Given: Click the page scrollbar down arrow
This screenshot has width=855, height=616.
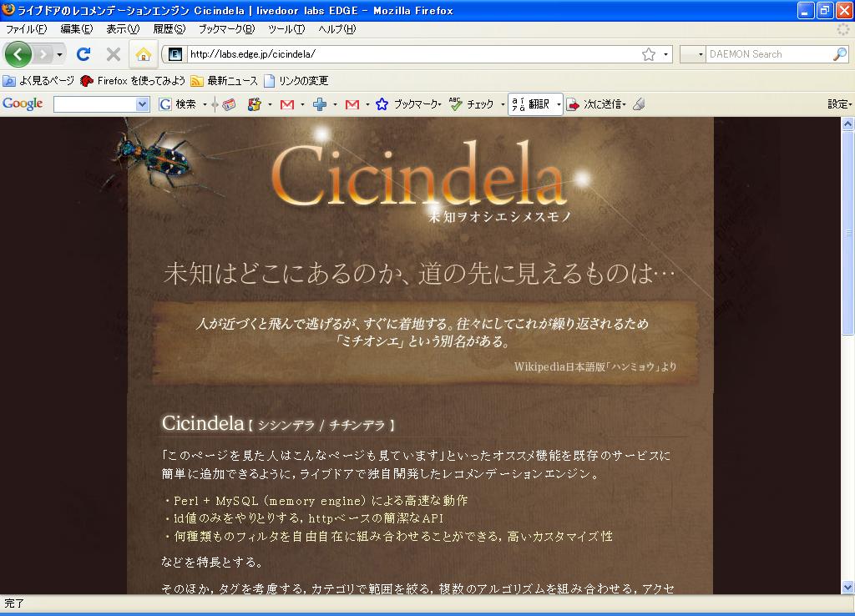Looking at the screenshot, I should [x=847, y=587].
